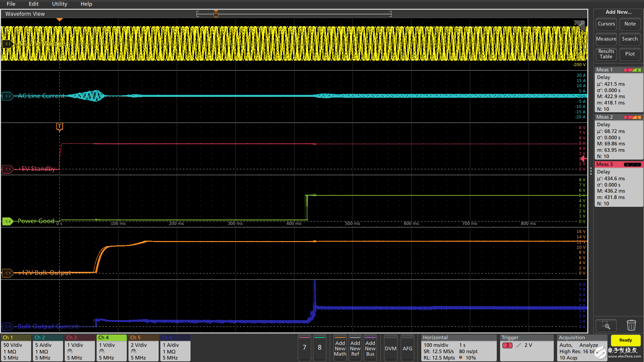The height and width of the screenshot is (362, 644).
Task: Open the Utility menu
Action: (59, 4)
